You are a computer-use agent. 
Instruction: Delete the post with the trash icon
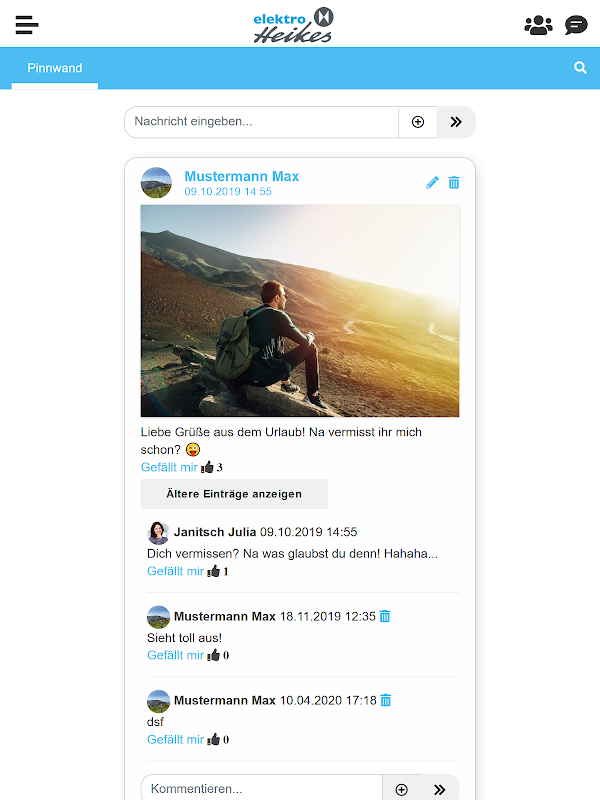(454, 182)
